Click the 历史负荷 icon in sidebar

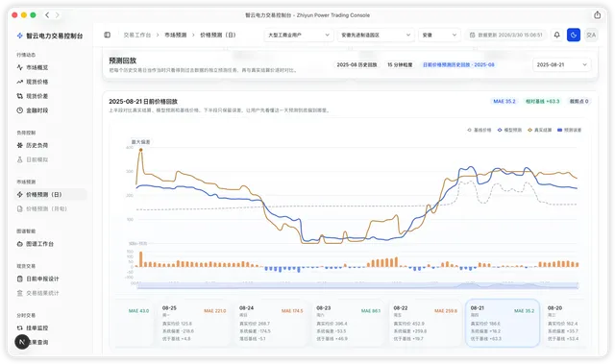(19, 145)
